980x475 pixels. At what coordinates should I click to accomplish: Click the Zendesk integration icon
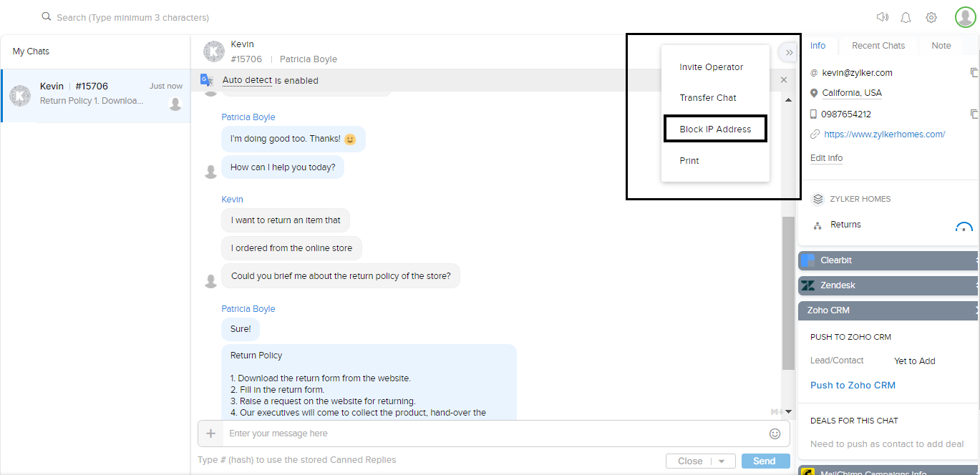808,285
